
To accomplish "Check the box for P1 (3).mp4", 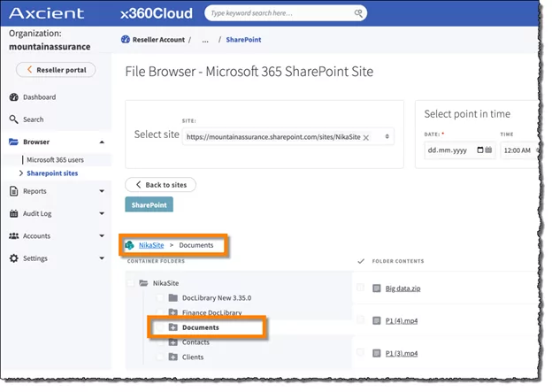I will click(361, 352).
